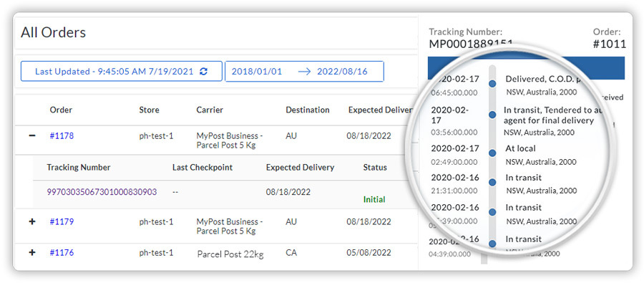Click the Tracking Number: label in detail panel
The width and height of the screenshot is (644, 283).
[x=466, y=32]
